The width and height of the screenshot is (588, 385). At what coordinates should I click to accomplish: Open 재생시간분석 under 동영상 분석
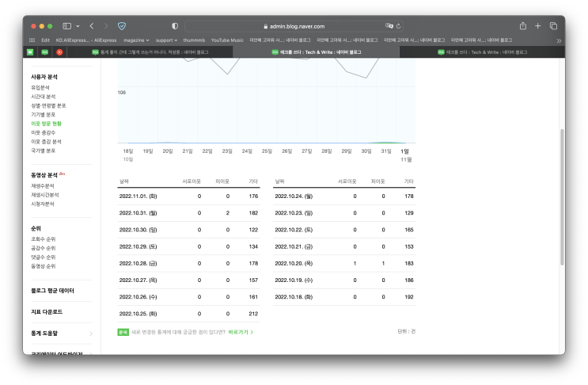tap(45, 195)
